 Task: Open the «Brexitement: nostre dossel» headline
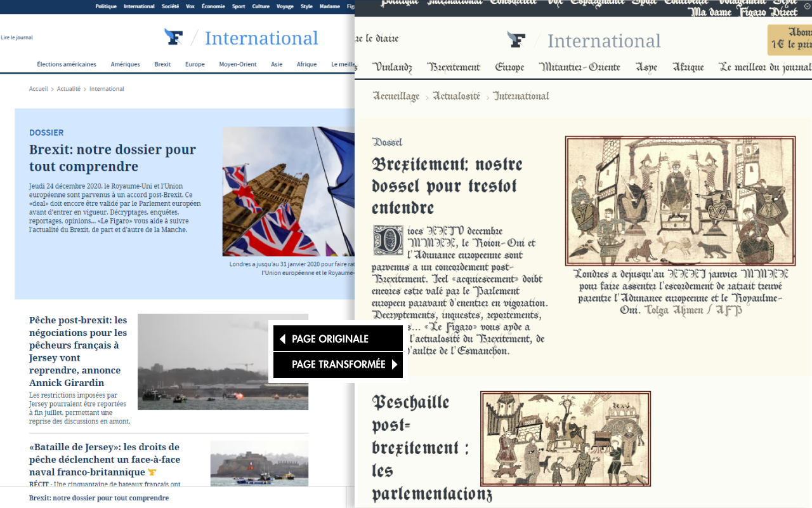tap(447, 186)
